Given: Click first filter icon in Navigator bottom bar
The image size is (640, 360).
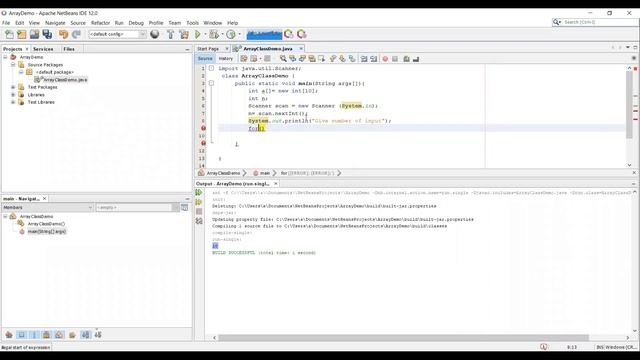Looking at the screenshot, I should [9, 335].
